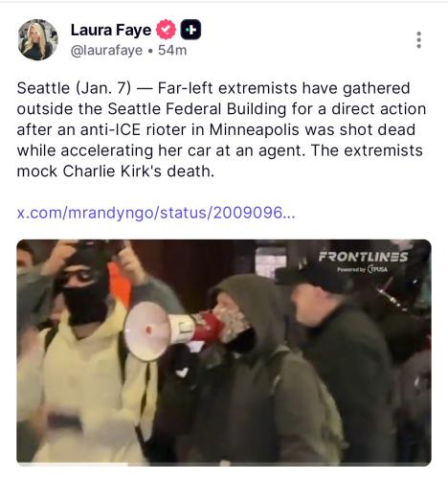The height and width of the screenshot is (479, 448).
Task: Click the display name Laura Faye
Action: [x=111, y=30]
